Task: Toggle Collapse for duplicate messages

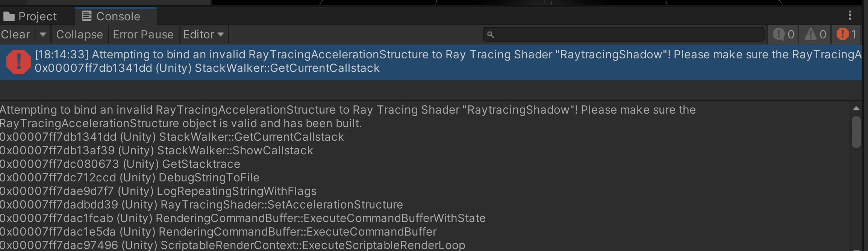Action: pos(79,35)
